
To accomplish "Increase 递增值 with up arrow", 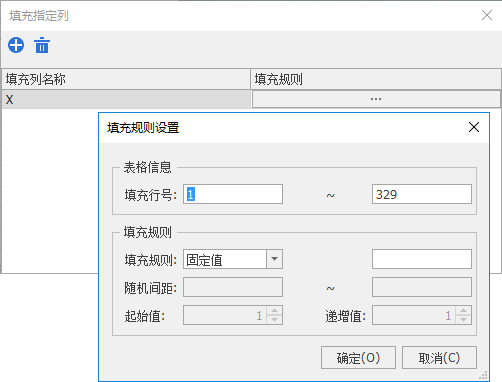I will 463,311.
